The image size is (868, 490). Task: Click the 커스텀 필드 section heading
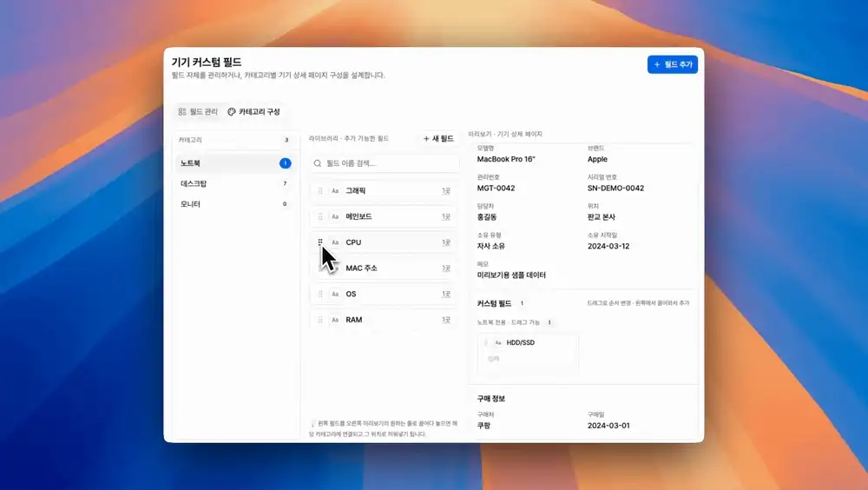coord(495,304)
